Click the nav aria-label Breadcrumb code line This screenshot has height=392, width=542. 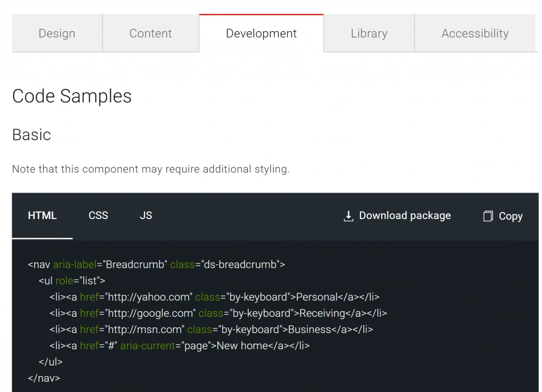[x=157, y=265]
